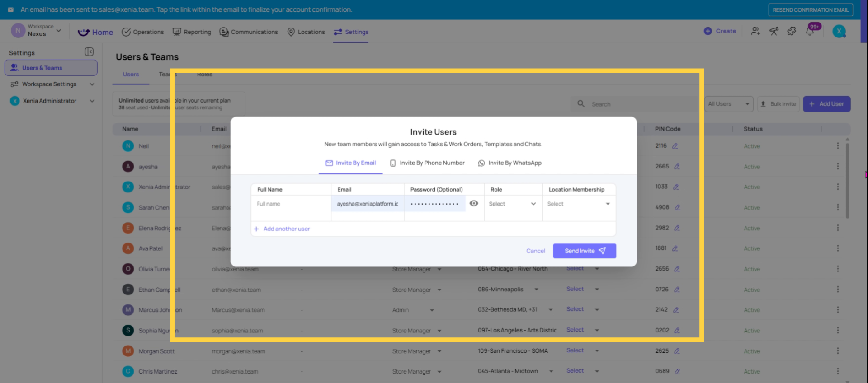868x383 pixels.
Task: Click Add another user link
Action: click(282, 229)
